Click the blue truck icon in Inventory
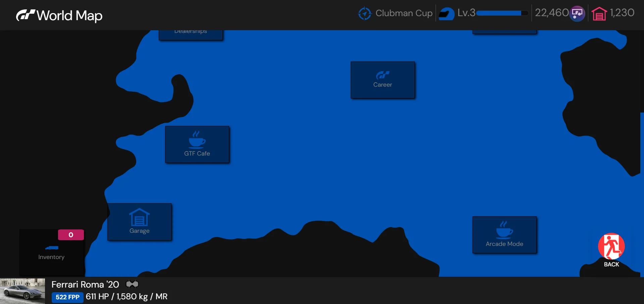644x304 pixels. coord(52,248)
